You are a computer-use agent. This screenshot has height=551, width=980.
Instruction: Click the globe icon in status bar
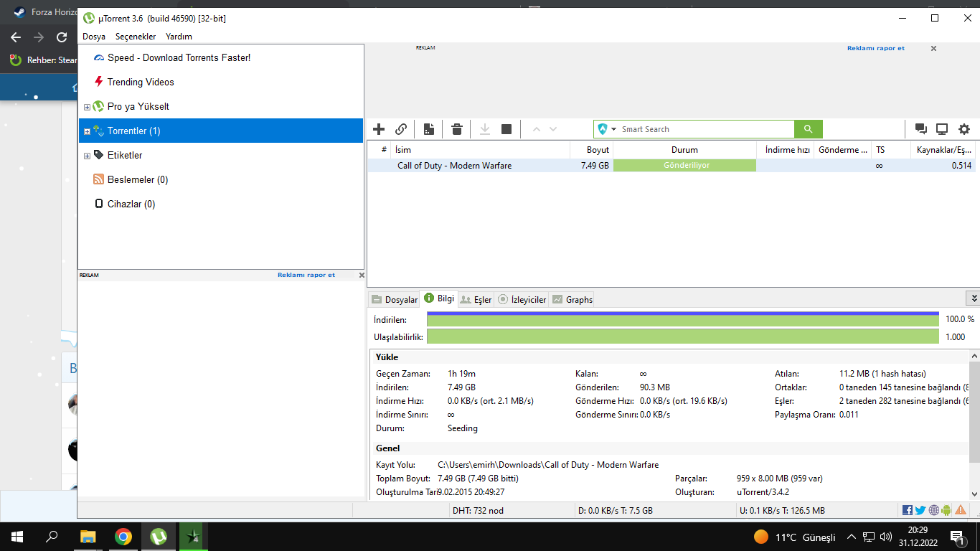coord(933,510)
